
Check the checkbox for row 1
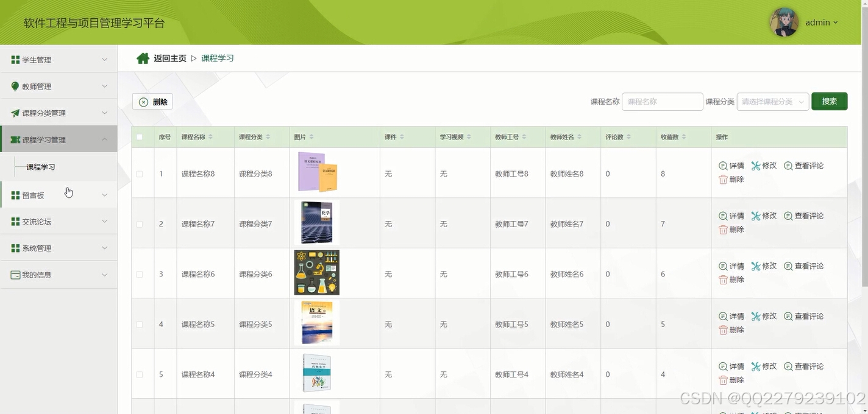pos(139,174)
